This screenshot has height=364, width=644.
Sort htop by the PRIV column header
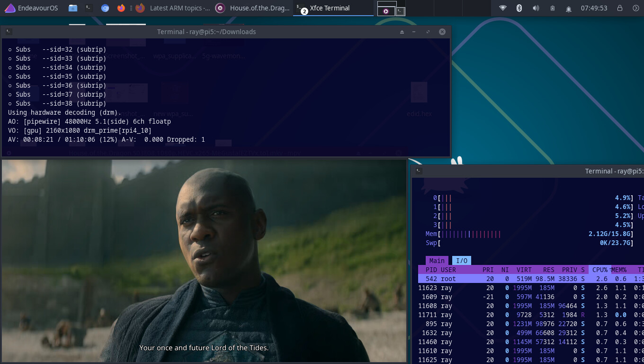click(570, 270)
